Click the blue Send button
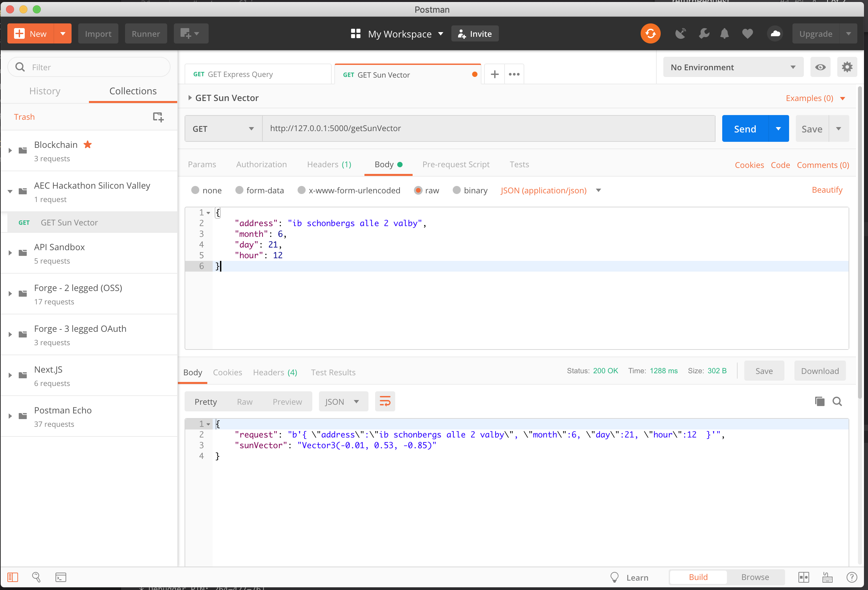This screenshot has height=590, width=868. [x=745, y=129]
